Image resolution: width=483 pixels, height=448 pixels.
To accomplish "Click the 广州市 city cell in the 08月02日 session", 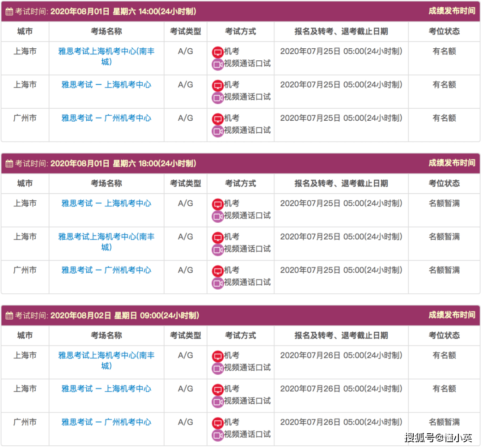I will (x=25, y=423).
